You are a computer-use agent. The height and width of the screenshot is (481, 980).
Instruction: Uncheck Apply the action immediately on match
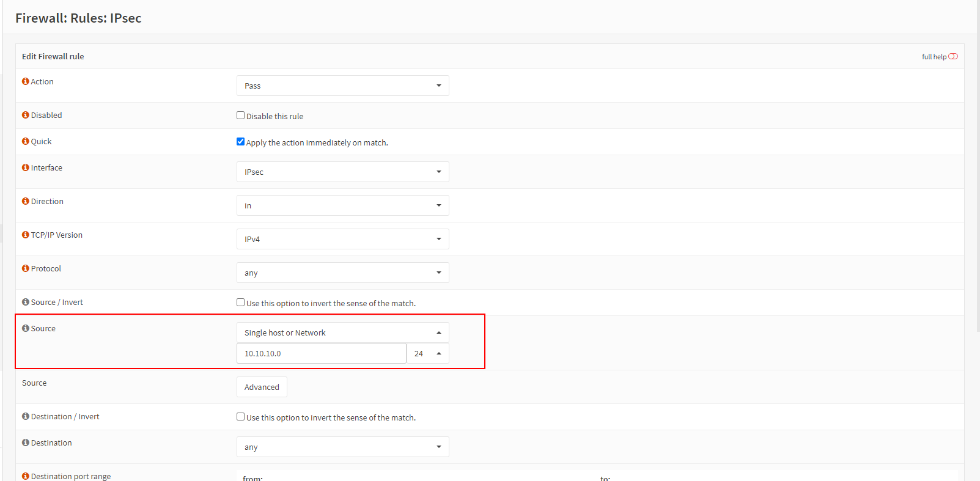(x=241, y=142)
